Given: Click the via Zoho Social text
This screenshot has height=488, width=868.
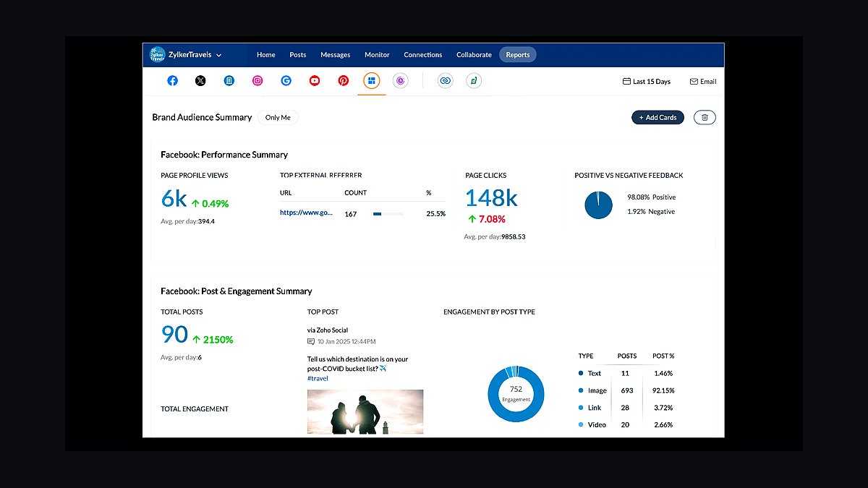Looking at the screenshot, I should click(x=328, y=330).
